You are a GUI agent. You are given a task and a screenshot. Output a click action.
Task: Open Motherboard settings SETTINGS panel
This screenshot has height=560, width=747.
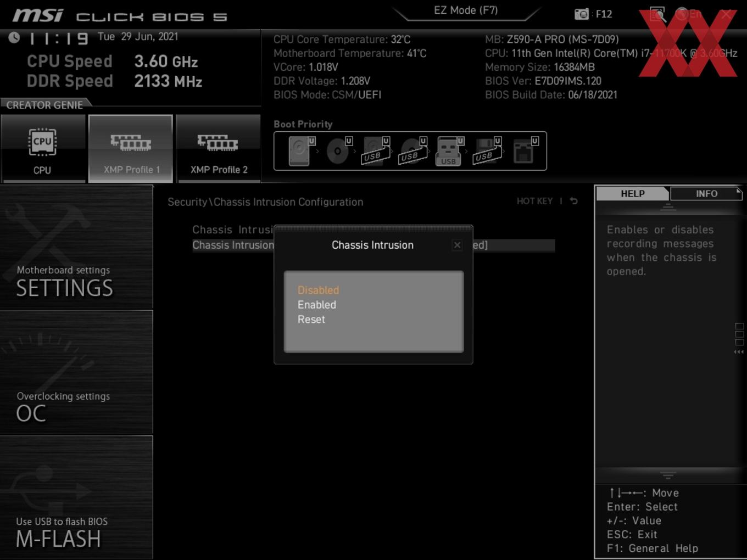(x=76, y=247)
